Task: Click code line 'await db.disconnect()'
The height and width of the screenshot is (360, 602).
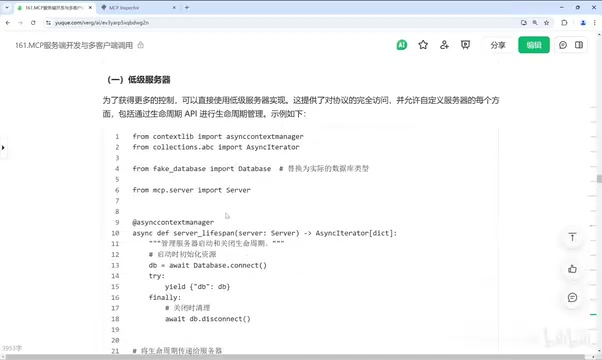Action: click(x=208, y=319)
